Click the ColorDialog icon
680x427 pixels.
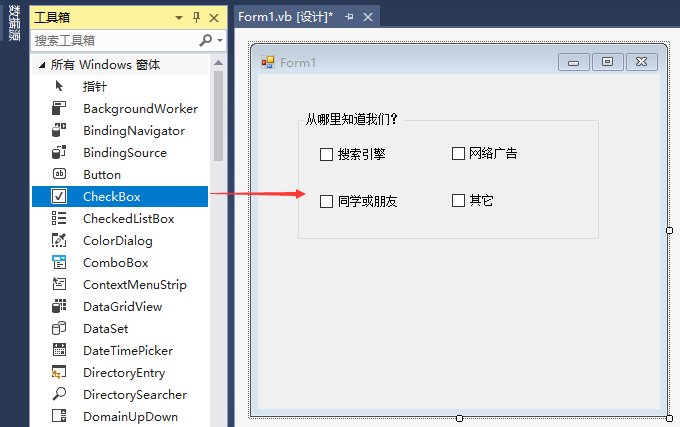[59, 240]
